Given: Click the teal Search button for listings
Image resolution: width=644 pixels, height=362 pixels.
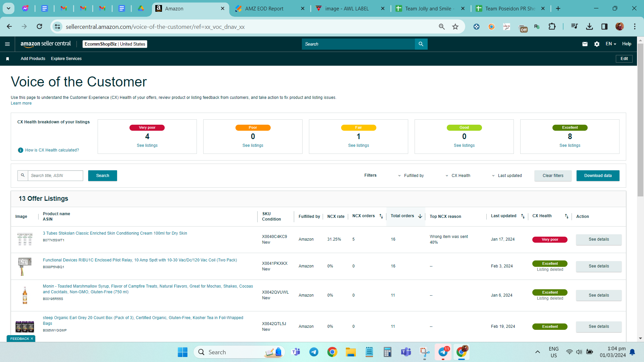Looking at the screenshot, I should click(x=103, y=176).
